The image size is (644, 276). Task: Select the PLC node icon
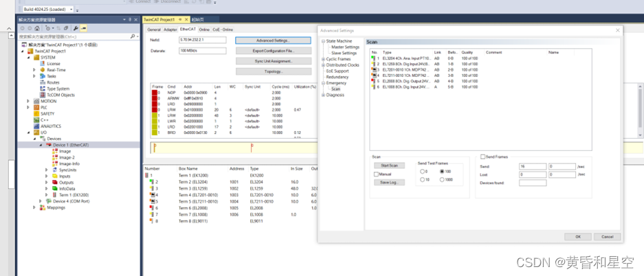(37, 107)
